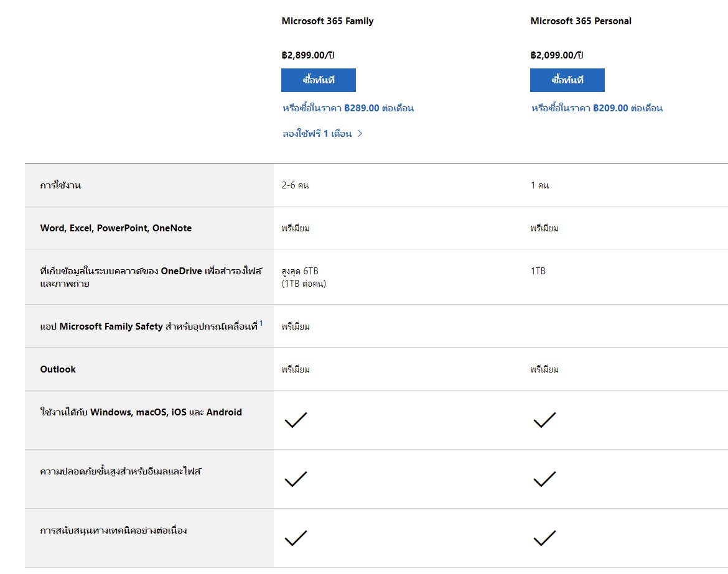The height and width of the screenshot is (574, 728).
Task: Open footnote 1 next to Microsoft Family Safety
Action: point(261,323)
